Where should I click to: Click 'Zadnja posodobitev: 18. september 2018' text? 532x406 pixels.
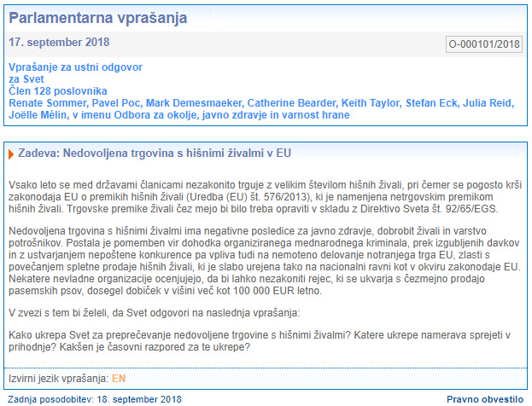tap(95, 399)
